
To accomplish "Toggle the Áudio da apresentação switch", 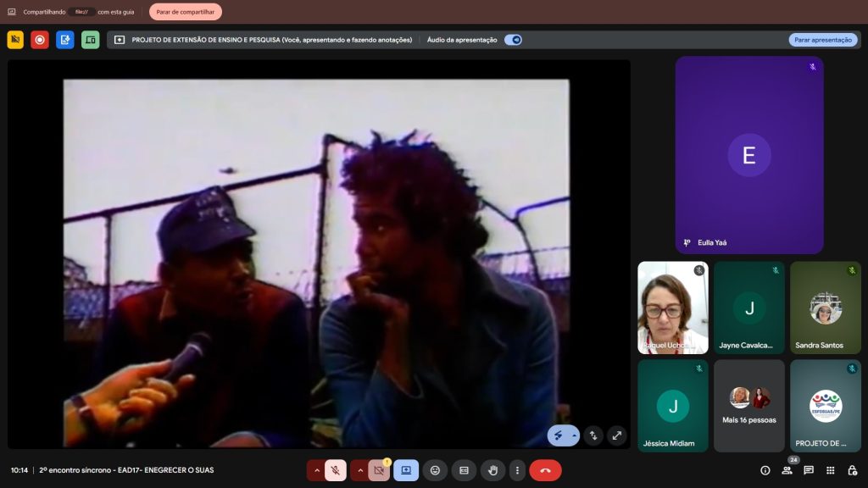I will (513, 40).
